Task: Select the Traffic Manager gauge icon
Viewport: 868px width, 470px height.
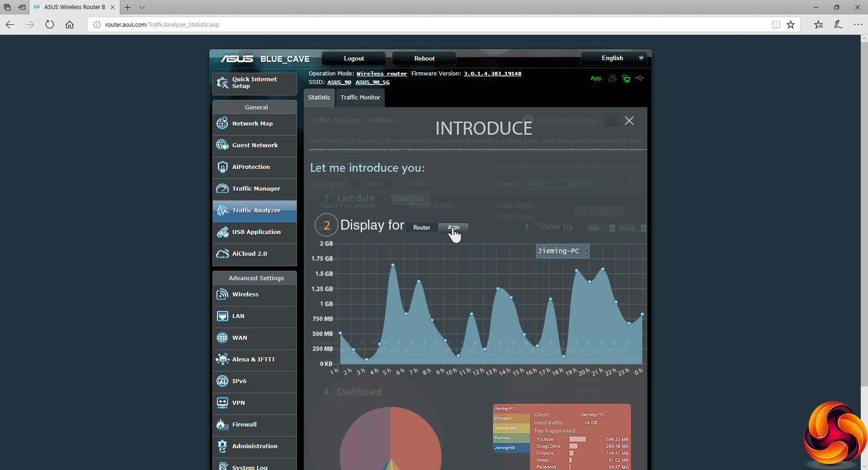Action: 222,188
